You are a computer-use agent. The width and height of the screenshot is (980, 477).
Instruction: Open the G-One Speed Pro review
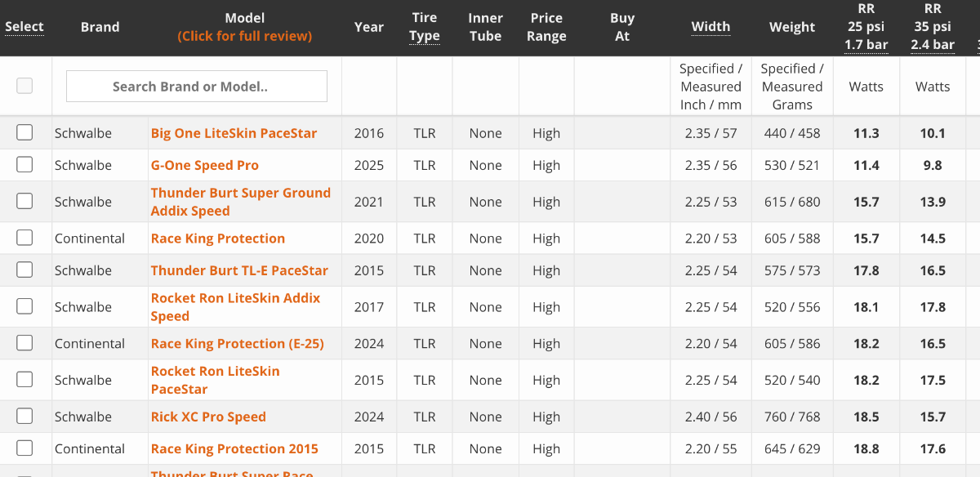[x=204, y=165]
